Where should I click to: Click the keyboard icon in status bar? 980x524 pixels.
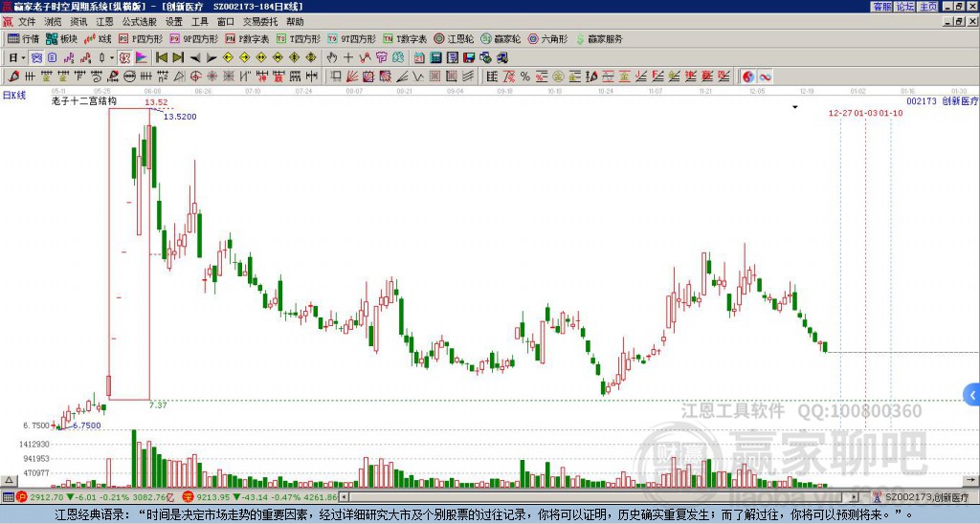[8, 497]
